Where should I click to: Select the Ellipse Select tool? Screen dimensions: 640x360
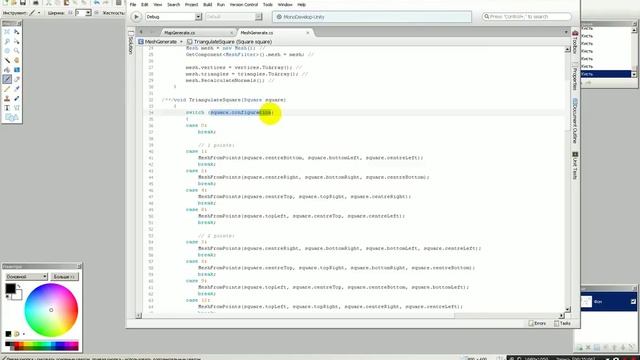[7, 51]
